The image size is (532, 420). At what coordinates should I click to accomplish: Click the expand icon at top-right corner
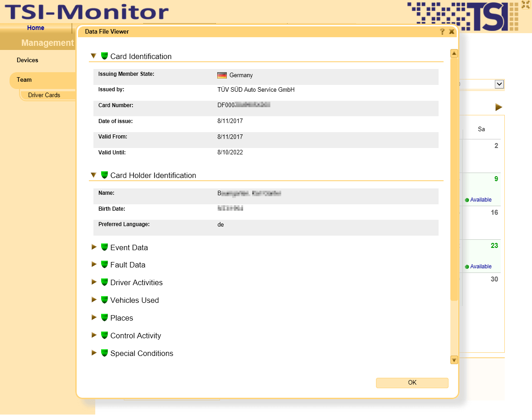pyautogui.click(x=526, y=5)
